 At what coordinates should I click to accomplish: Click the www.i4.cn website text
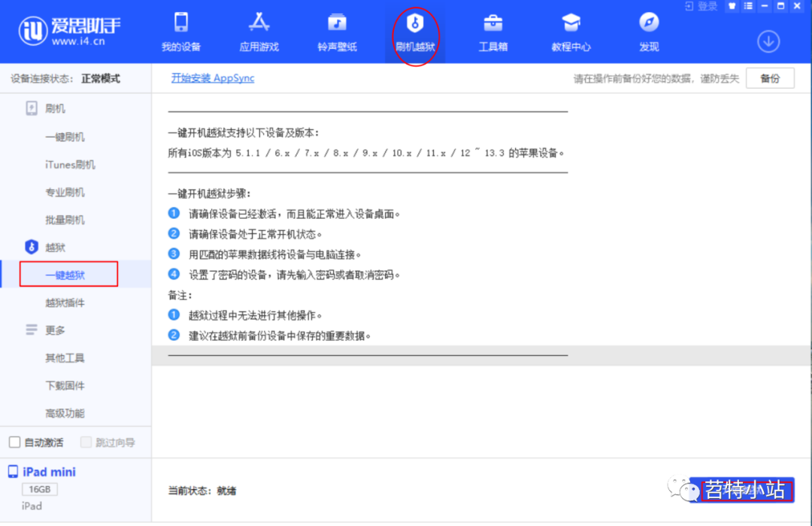78,41
